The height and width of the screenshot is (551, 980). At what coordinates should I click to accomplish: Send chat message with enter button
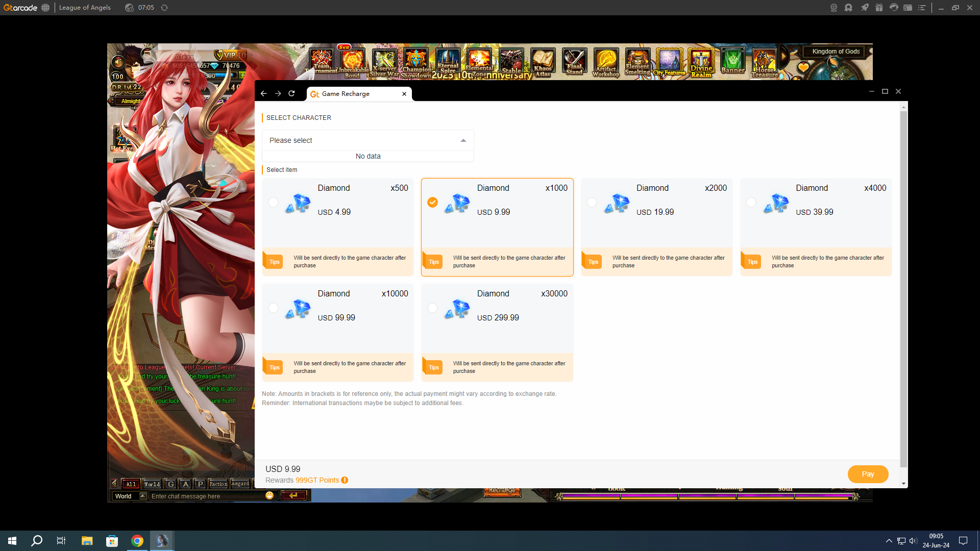293,495
